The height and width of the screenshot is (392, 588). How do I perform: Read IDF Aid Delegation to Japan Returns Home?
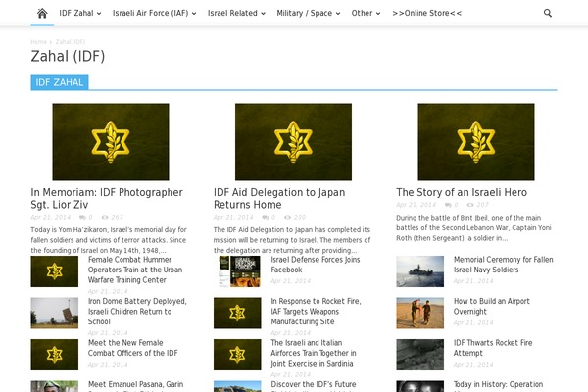click(x=279, y=198)
